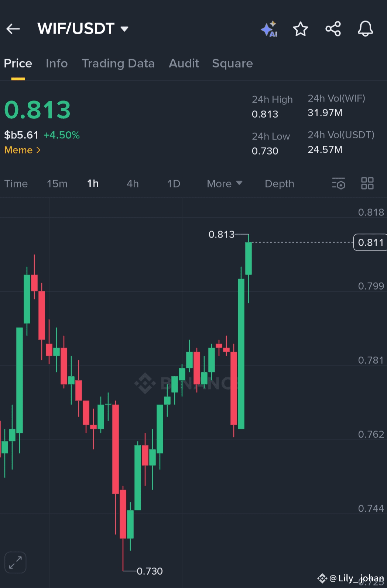Tap the back arrow icon
The image size is (387, 588).
tap(13, 29)
